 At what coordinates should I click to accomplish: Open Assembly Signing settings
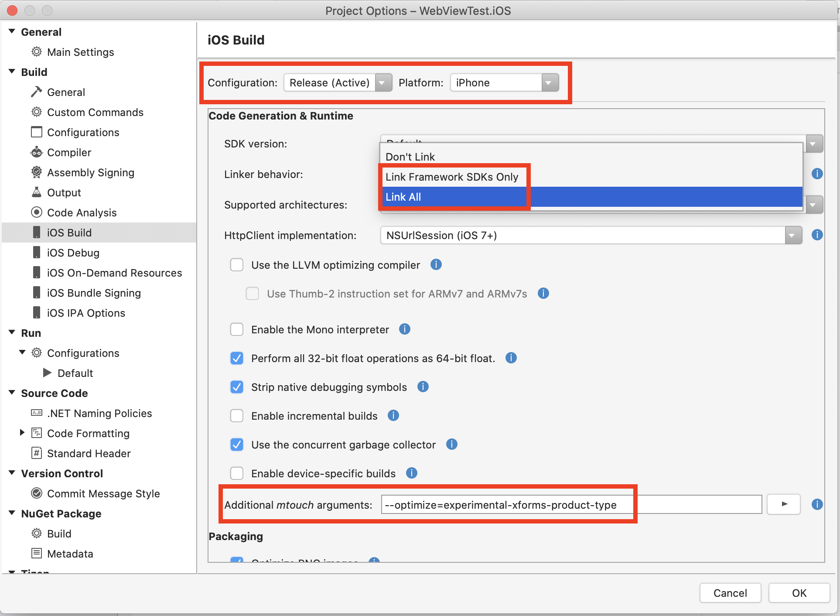point(90,172)
